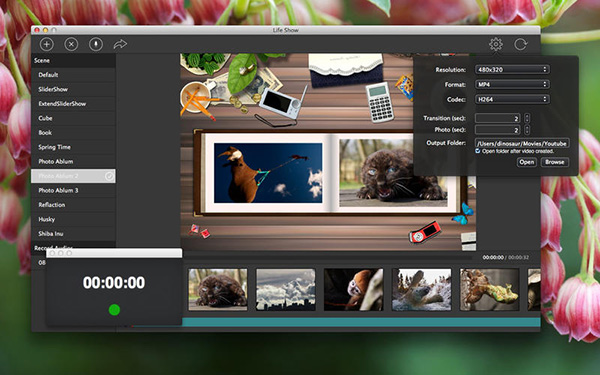Open the Codec H264 dropdown

pos(512,99)
